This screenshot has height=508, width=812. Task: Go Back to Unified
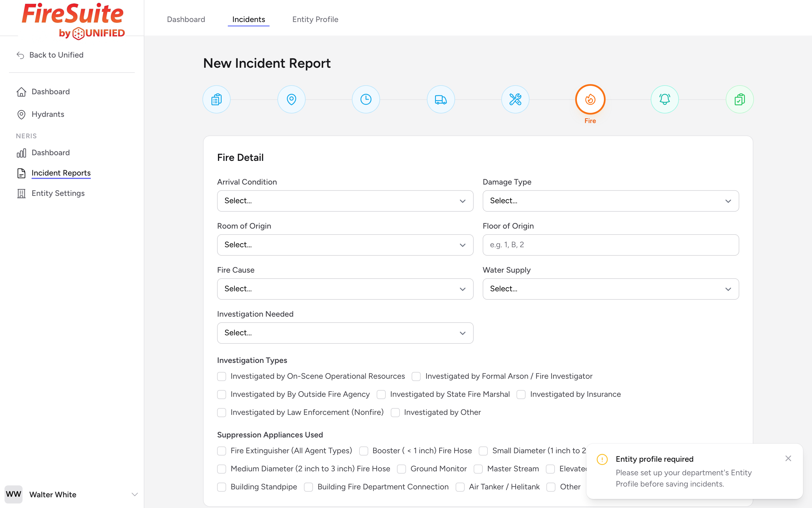click(x=56, y=55)
